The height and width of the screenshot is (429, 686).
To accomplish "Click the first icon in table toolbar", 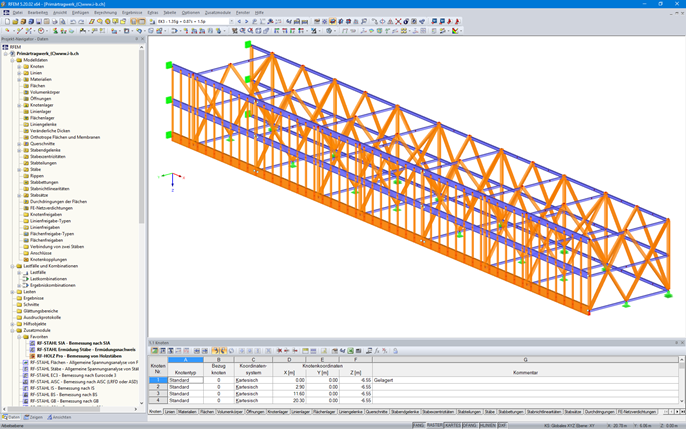I will pyautogui.click(x=154, y=351).
